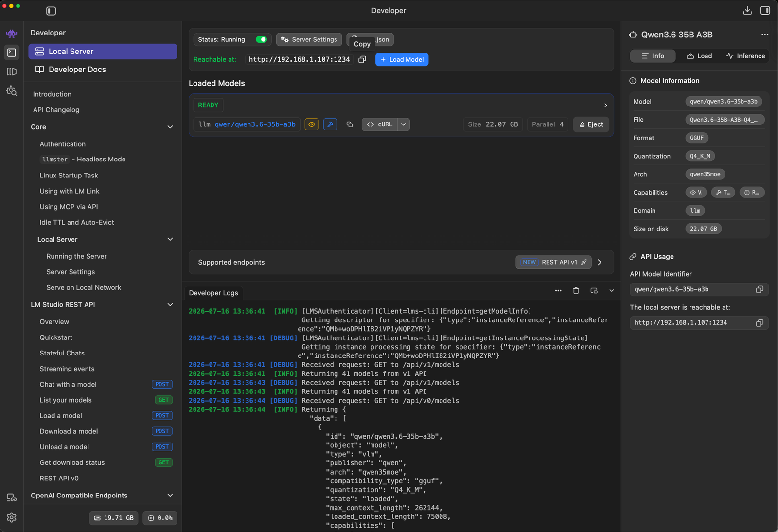Open LM Link icon in sidebar
Screen dimensions: 778x532
[12, 497]
